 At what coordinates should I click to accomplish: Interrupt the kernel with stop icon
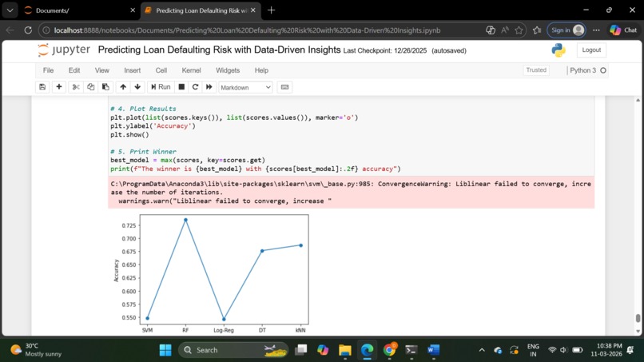[181, 87]
